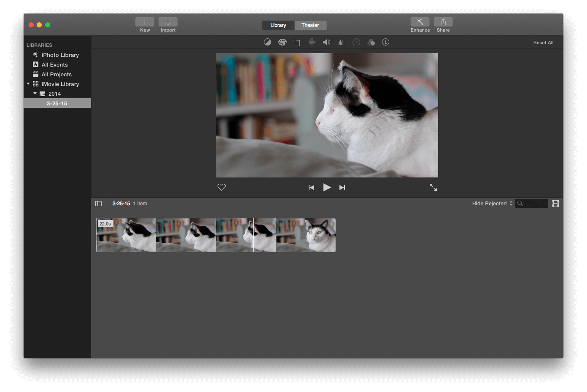Open the Cropping tool
Screen dimensions: 587x392
[297, 42]
